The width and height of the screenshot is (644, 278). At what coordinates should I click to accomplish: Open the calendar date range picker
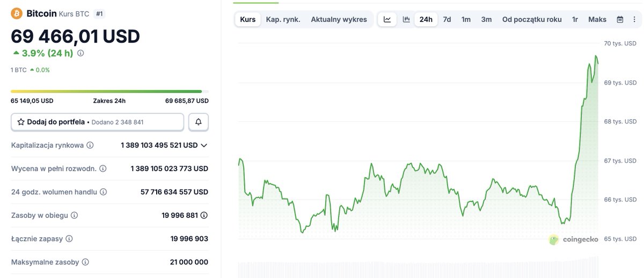620,19
